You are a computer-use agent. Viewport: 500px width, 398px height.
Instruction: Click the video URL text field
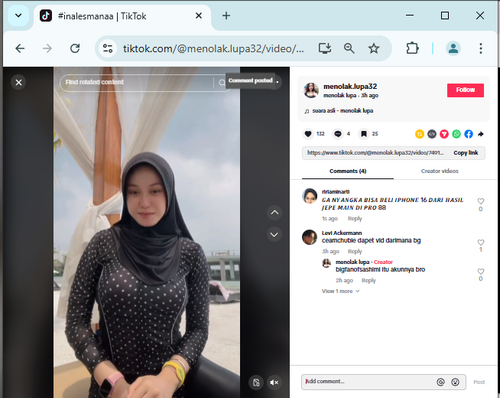pos(375,153)
